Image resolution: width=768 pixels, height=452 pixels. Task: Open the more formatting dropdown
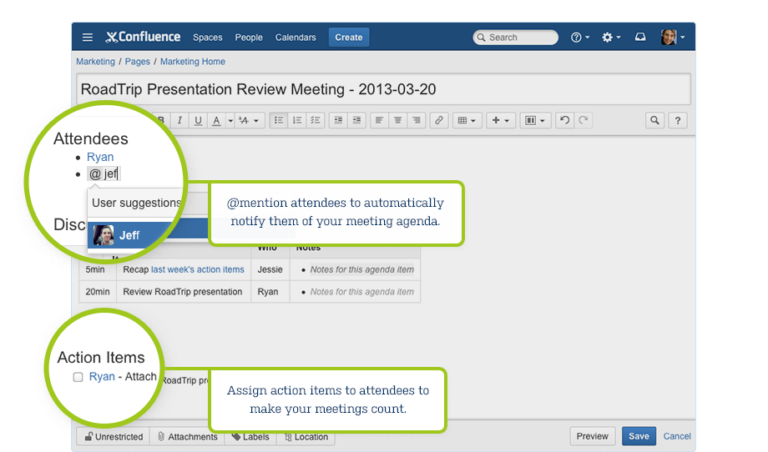[x=249, y=120]
